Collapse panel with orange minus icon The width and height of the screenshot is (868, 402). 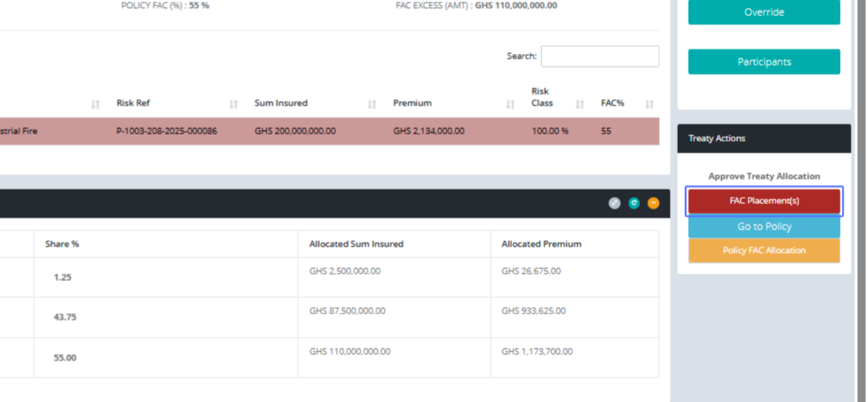pos(653,204)
